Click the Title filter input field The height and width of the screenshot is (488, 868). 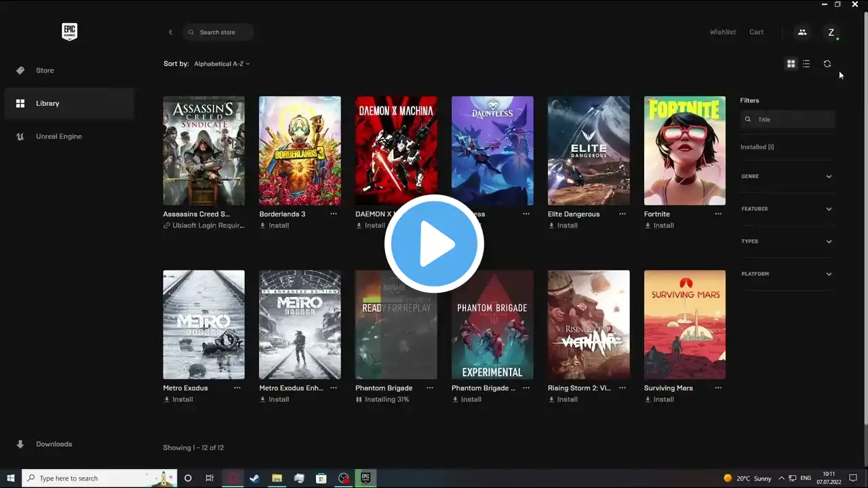(x=787, y=119)
